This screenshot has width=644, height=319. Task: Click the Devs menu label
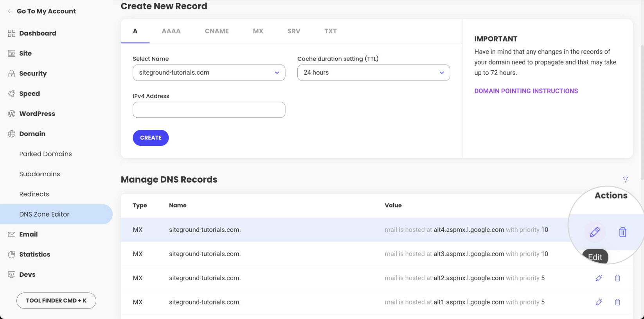click(x=27, y=274)
